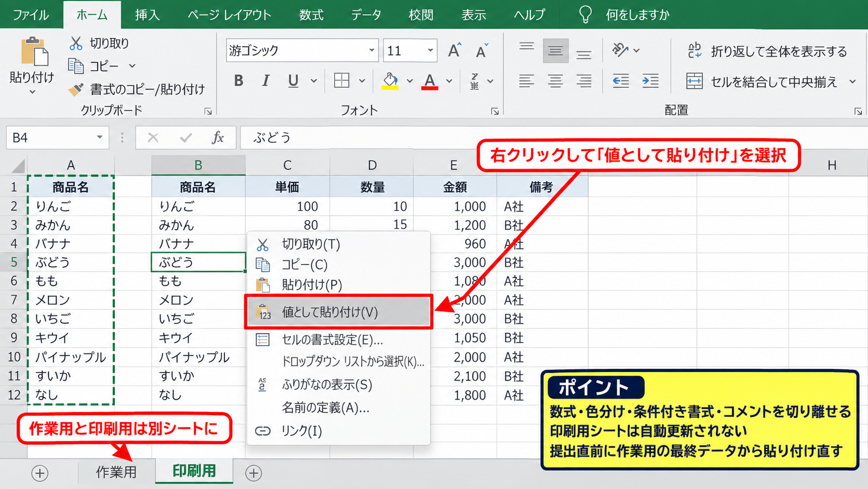Click the Copy icon in ribbon
This screenshot has width=868, height=489.
pos(76,66)
